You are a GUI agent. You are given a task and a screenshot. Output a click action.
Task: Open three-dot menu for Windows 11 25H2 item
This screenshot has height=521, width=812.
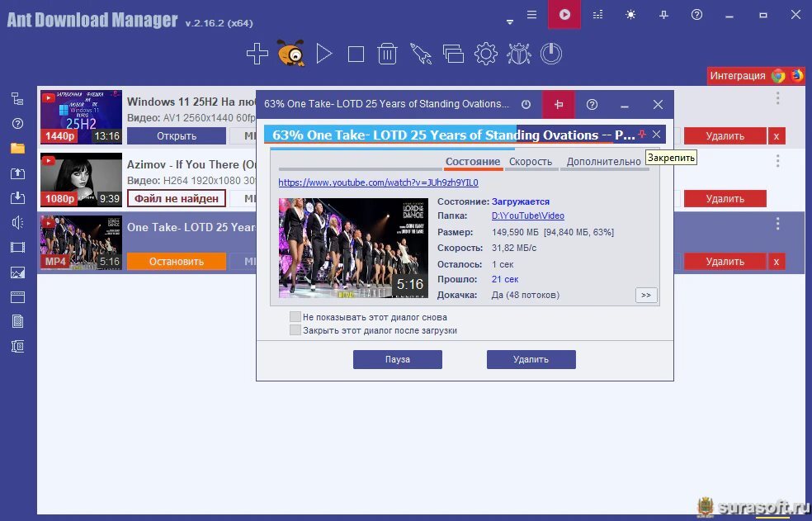point(777,99)
